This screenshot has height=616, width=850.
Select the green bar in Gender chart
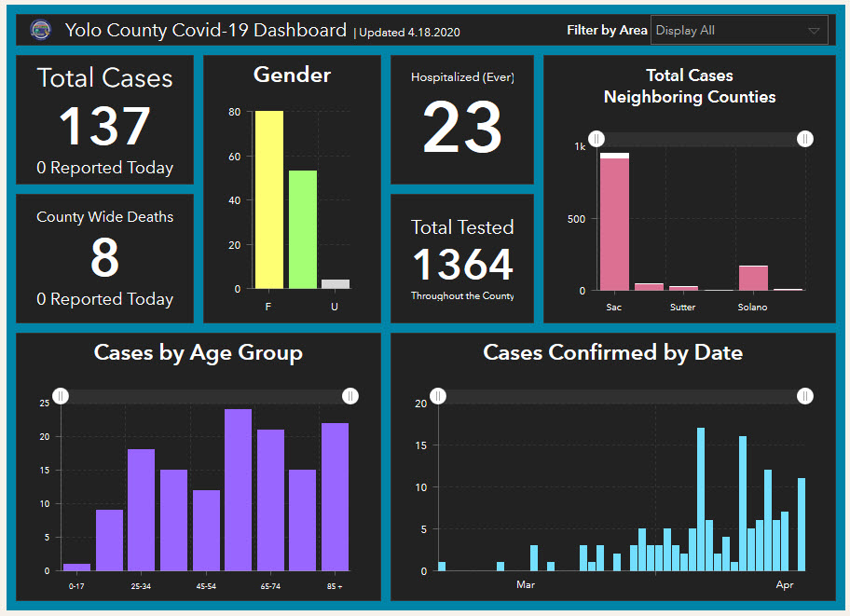pyautogui.click(x=303, y=229)
